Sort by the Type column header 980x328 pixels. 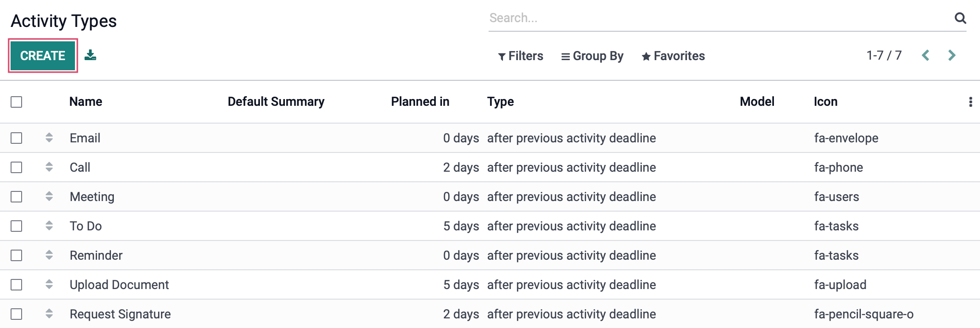[x=501, y=101]
